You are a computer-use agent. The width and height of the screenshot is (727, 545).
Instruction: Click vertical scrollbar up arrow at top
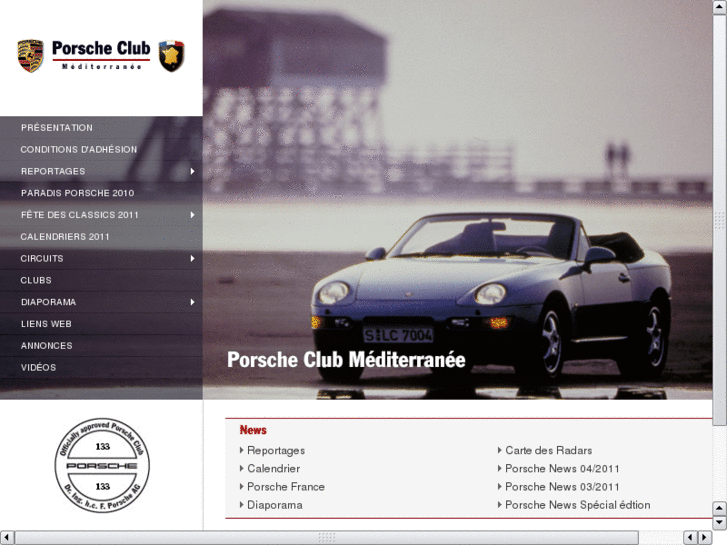coord(719,7)
